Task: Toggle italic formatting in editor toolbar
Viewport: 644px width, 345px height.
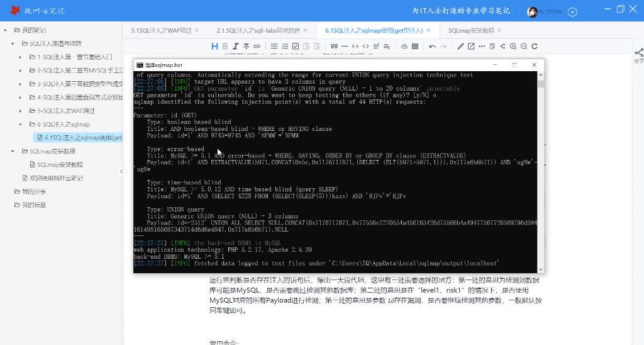Action: click(235, 47)
